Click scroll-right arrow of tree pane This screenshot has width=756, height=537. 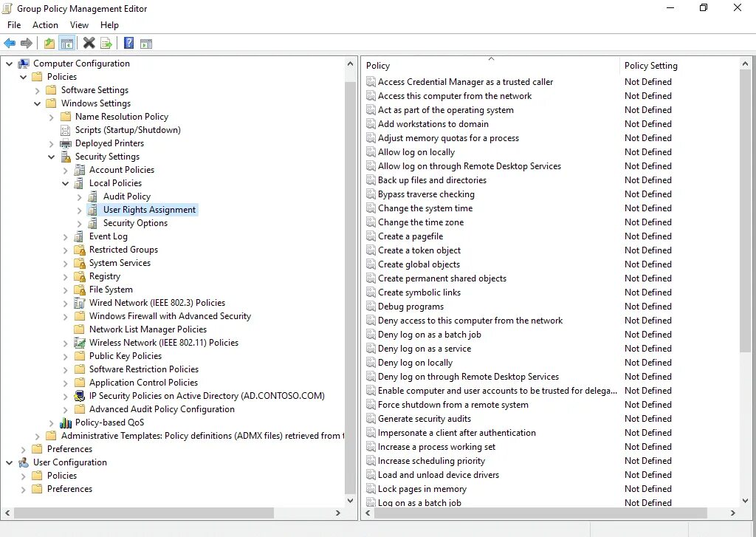point(338,513)
